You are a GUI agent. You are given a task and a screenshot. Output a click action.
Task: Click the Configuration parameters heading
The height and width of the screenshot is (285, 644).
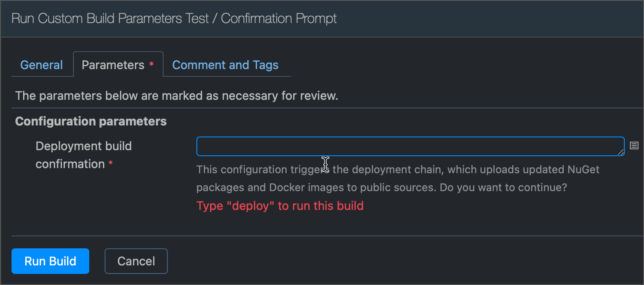click(91, 121)
